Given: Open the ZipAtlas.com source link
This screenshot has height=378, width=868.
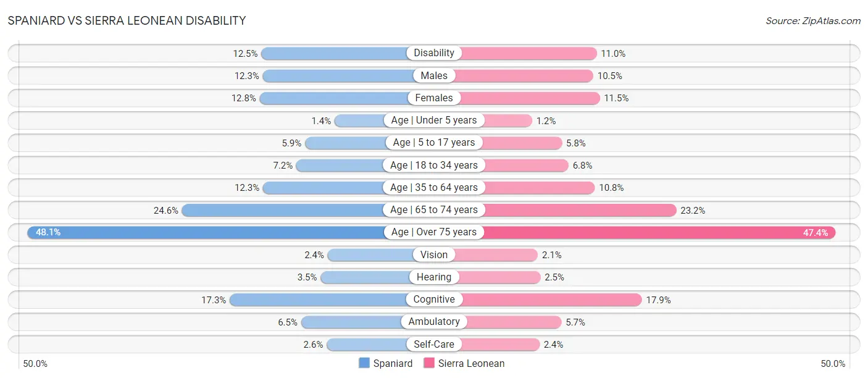Looking at the screenshot, I should tap(813, 20).
